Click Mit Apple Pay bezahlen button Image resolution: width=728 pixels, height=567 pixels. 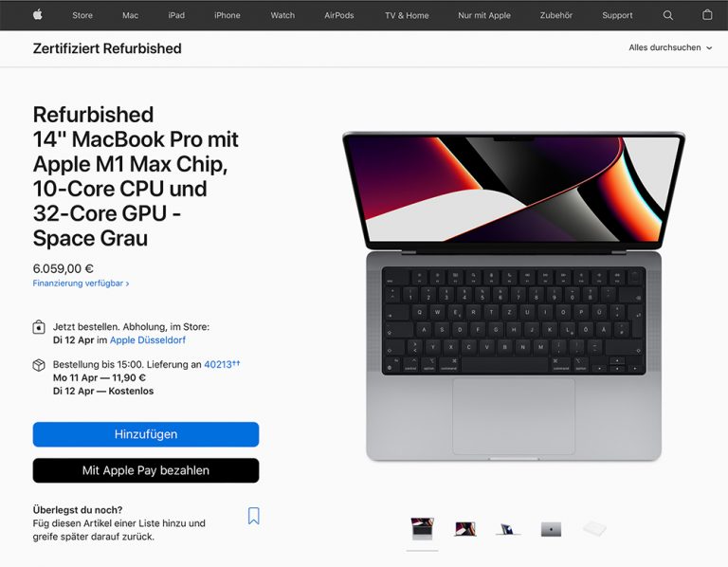[x=146, y=470]
